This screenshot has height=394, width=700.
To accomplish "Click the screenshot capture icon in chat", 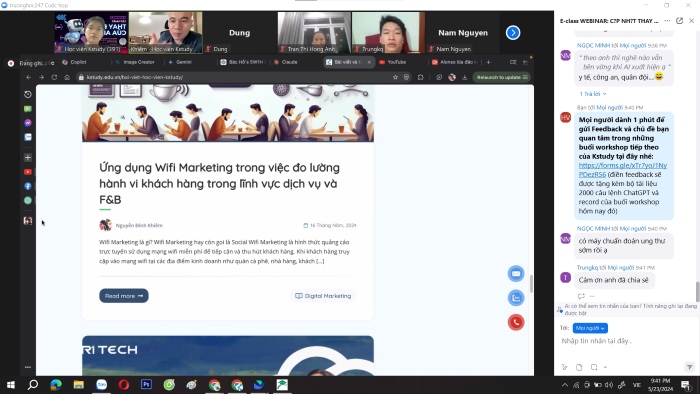I will 594,367.
